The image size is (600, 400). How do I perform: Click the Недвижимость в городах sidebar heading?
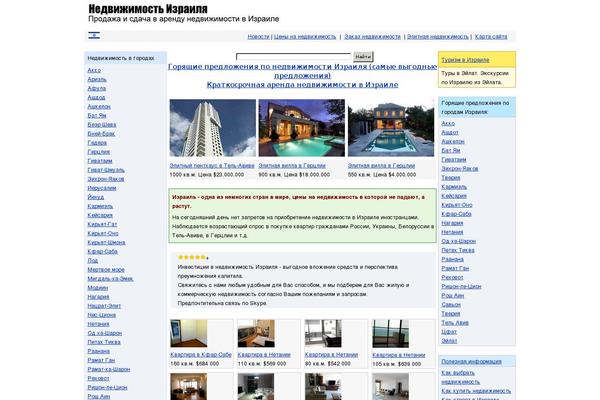click(x=121, y=58)
